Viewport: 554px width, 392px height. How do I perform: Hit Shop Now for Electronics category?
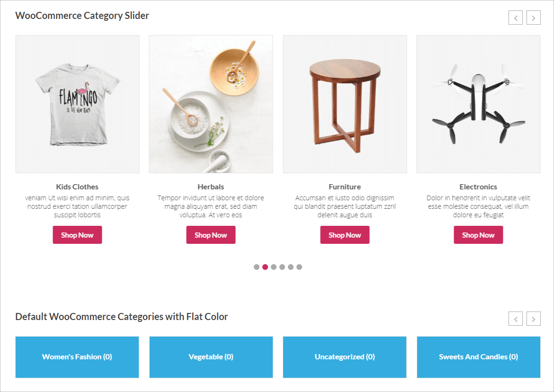click(478, 235)
